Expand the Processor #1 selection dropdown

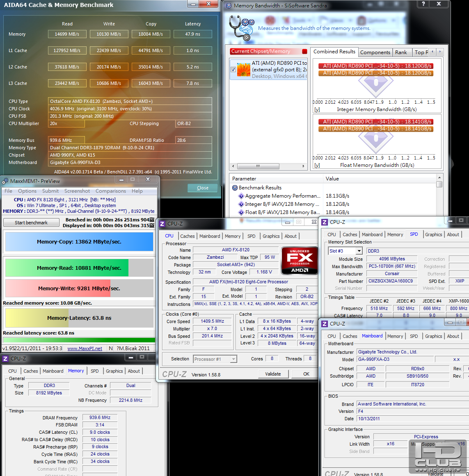click(x=233, y=359)
